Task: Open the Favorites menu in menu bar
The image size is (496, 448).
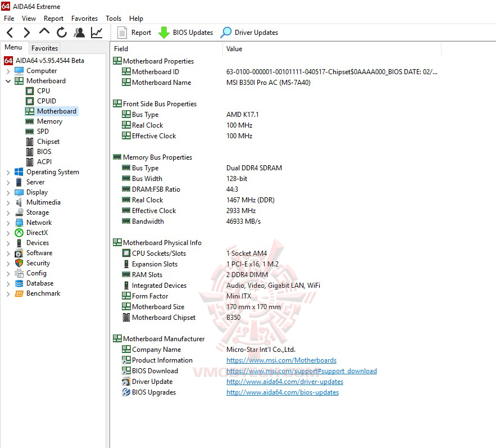Action: [x=84, y=19]
